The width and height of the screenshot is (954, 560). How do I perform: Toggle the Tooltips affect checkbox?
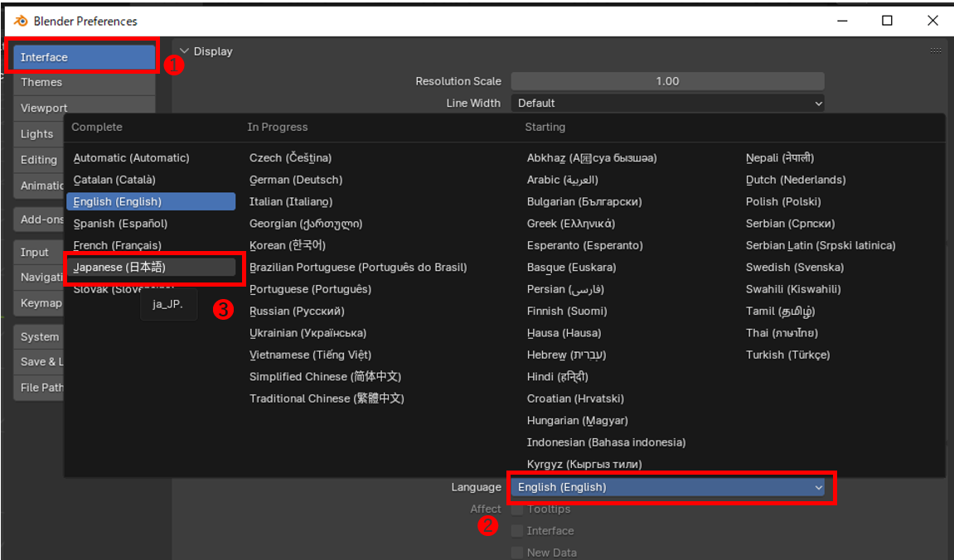point(517,509)
